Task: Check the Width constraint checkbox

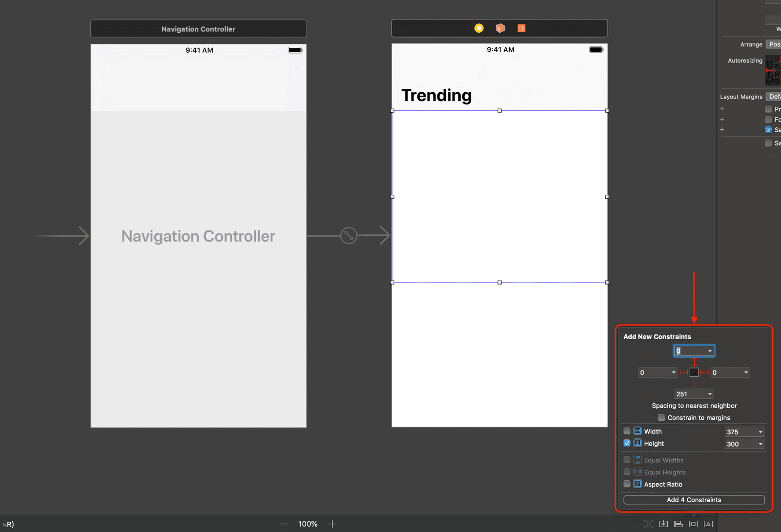Action: click(627, 431)
